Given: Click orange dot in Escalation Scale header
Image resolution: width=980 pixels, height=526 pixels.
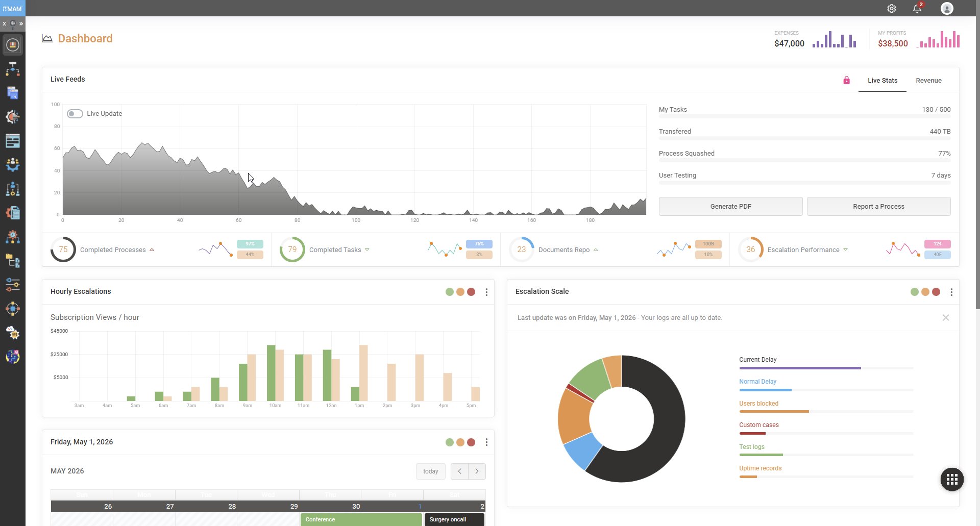Looking at the screenshot, I should tap(925, 292).
